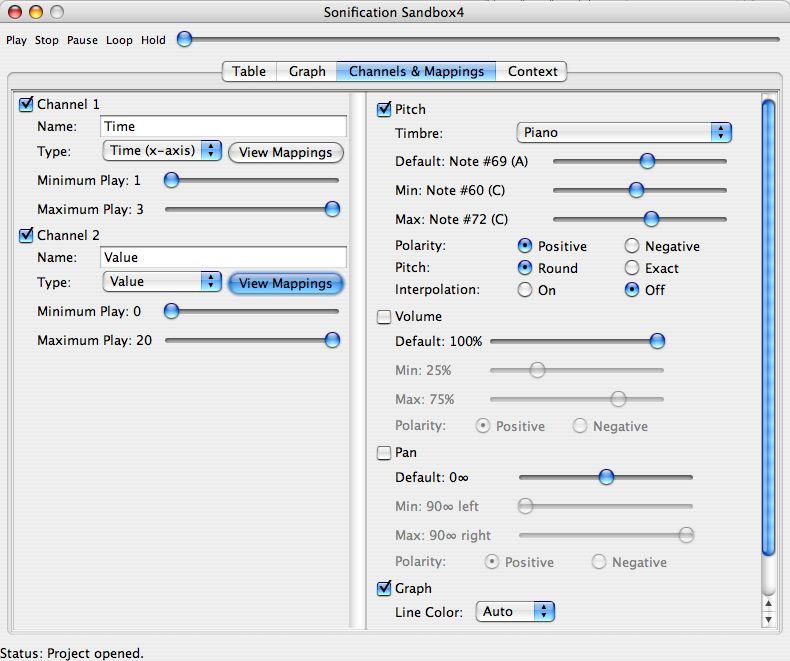Screen dimensions: 790x661
Task: Click the Pan Min 90 left slider knob
Action: pyautogui.click(x=525, y=506)
